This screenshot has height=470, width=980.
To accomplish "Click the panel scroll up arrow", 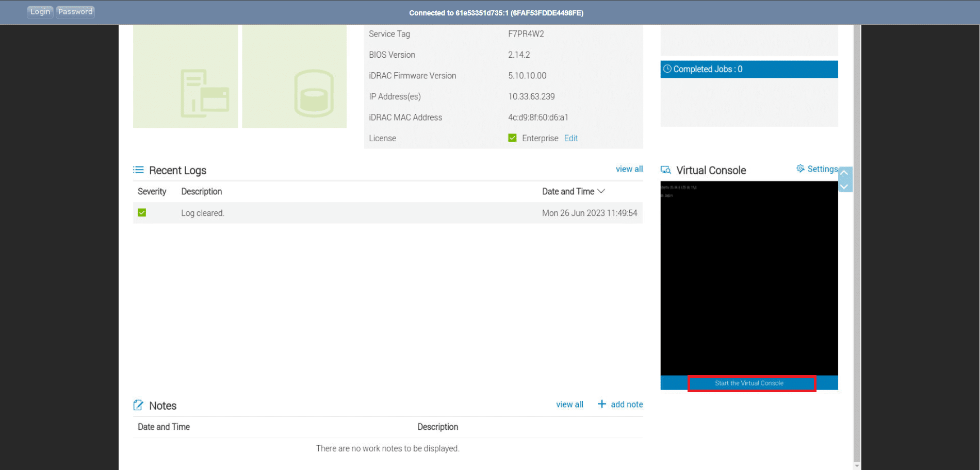I will point(845,173).
